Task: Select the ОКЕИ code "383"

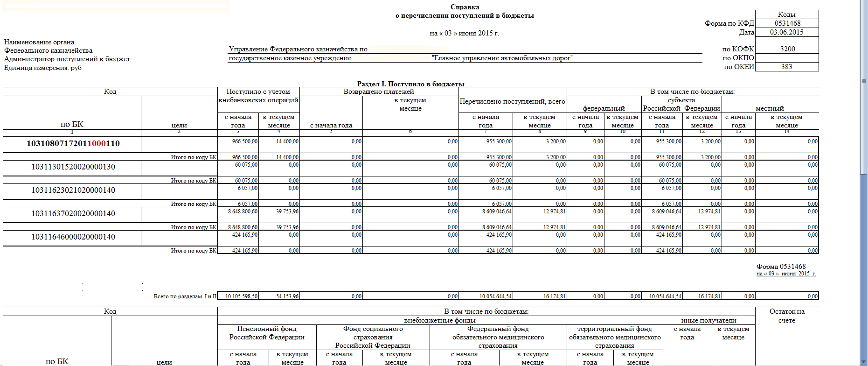Action: pyautogui.click(x=787, y=67)
